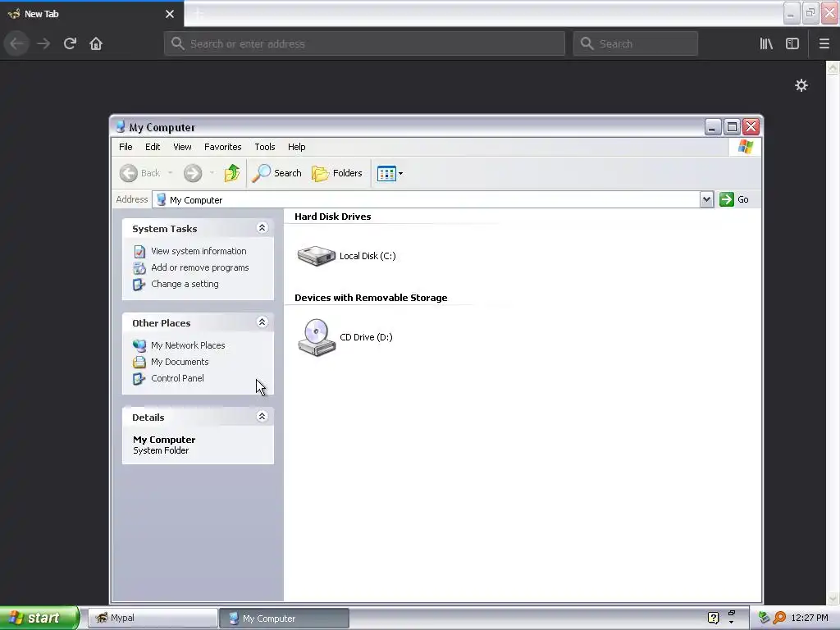The width and height of the screenshot is (840, 630).
Task: Open My Network Places link
Action: tap(188, 345)
